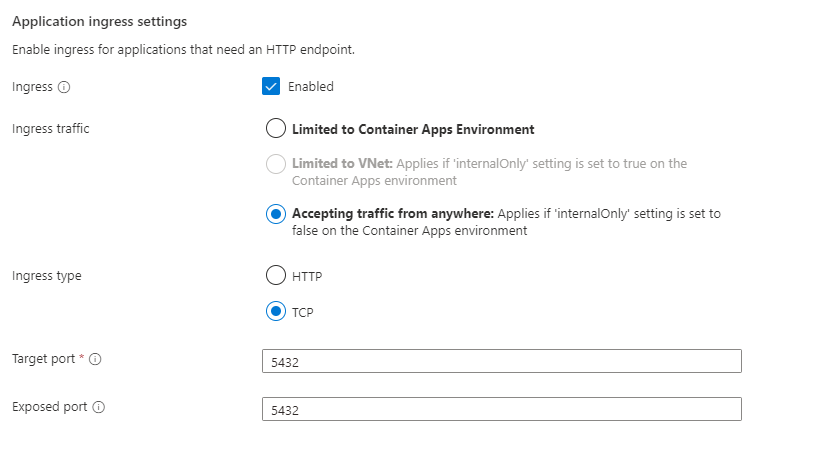Click the Target port info icon
The image size is (830, 472).
pyautogui.click(x=95, y=359)
